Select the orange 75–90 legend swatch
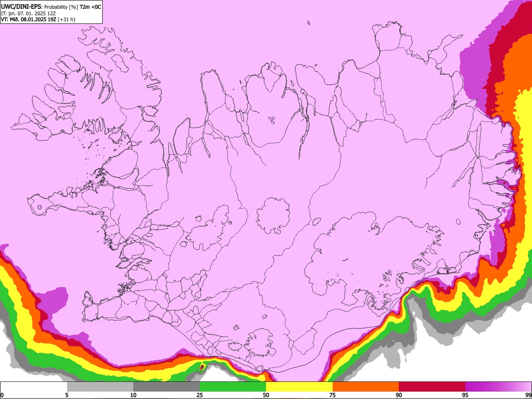The width and height of the screenshot is (532, 399). pyautogui.click(x=366, y=387)
